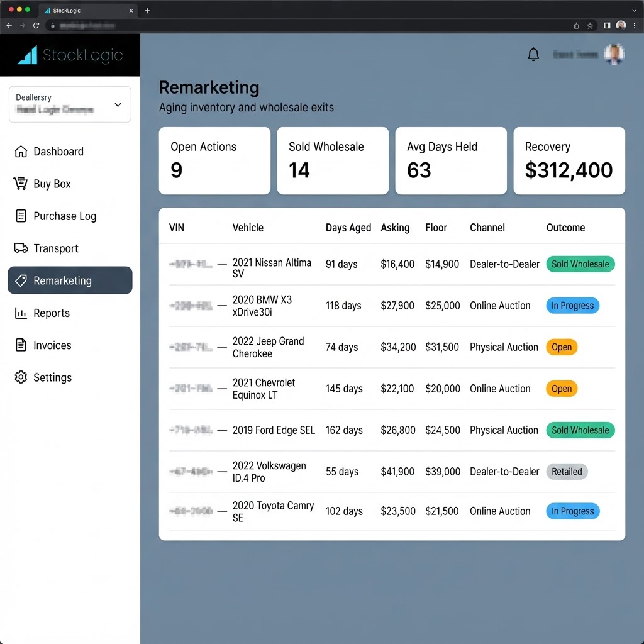Click the Transport truck icon
The height and width of the screenshot is (644, 644).
tap(21, 248)
